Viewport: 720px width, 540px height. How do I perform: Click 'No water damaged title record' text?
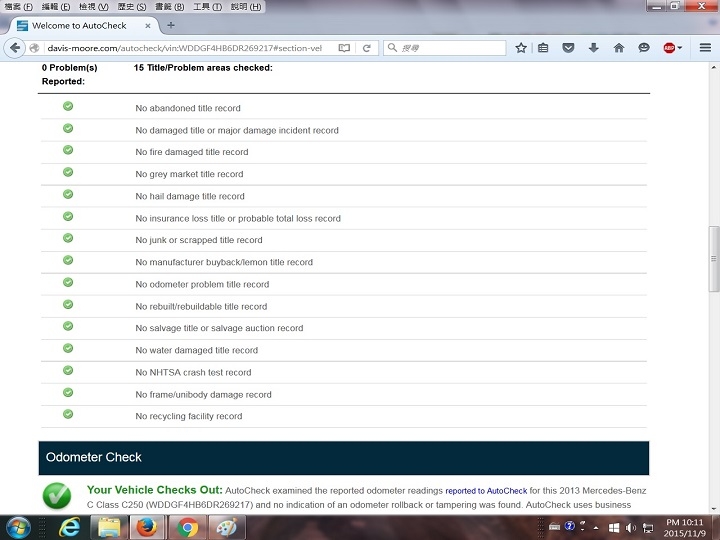coord(197,350)
